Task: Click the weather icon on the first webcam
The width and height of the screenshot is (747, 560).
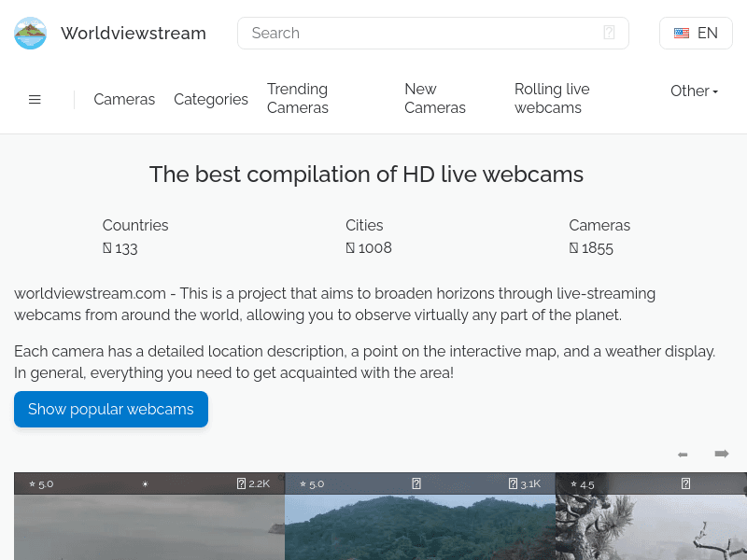Action: (145, 483)
